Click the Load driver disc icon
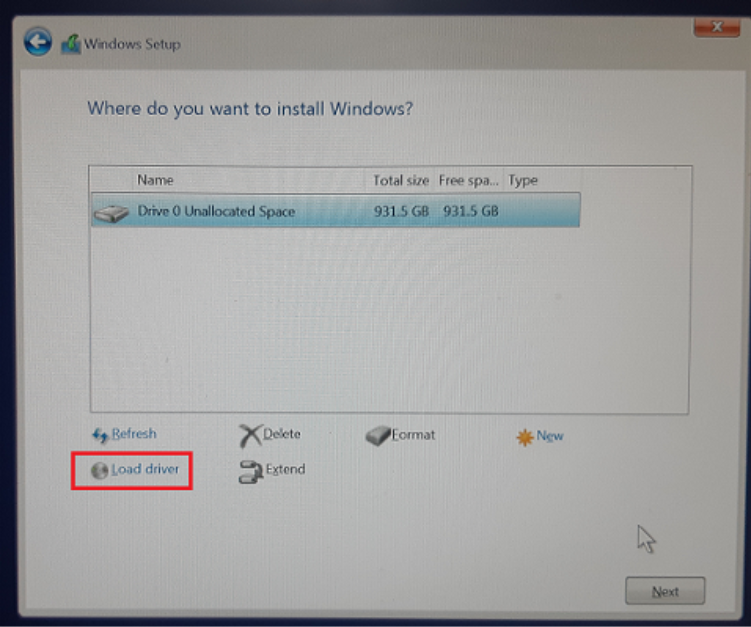The height and width of the screenshot is (627, 751). click(99, 470)
